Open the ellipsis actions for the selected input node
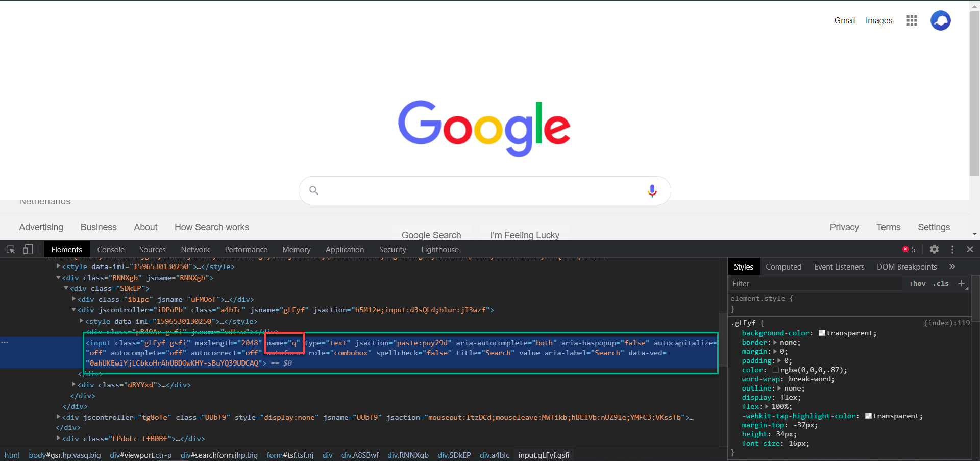The width and height of the screenshot is (980, 461). (x=5, y=342)
